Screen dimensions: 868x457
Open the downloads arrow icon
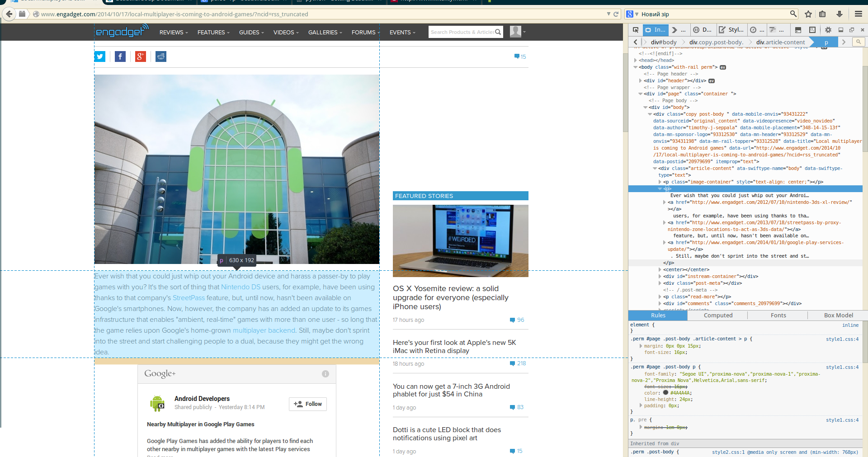pyautogui.click(x=840, y=14)
